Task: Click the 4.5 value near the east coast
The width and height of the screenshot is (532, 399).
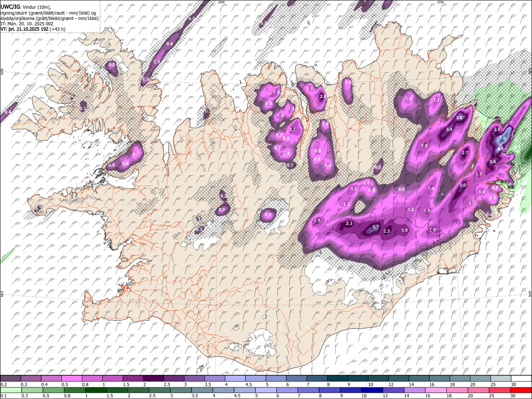Action: [500, 149]
